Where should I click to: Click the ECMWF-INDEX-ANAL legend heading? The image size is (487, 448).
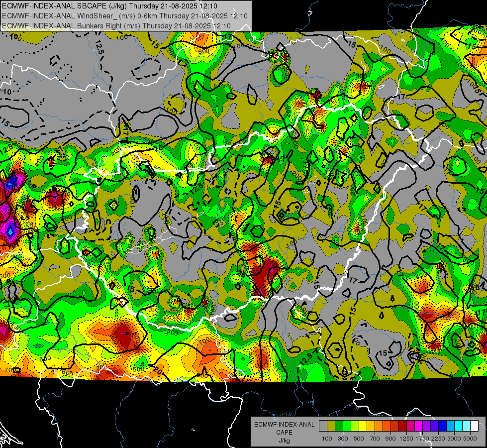point(285,425)
